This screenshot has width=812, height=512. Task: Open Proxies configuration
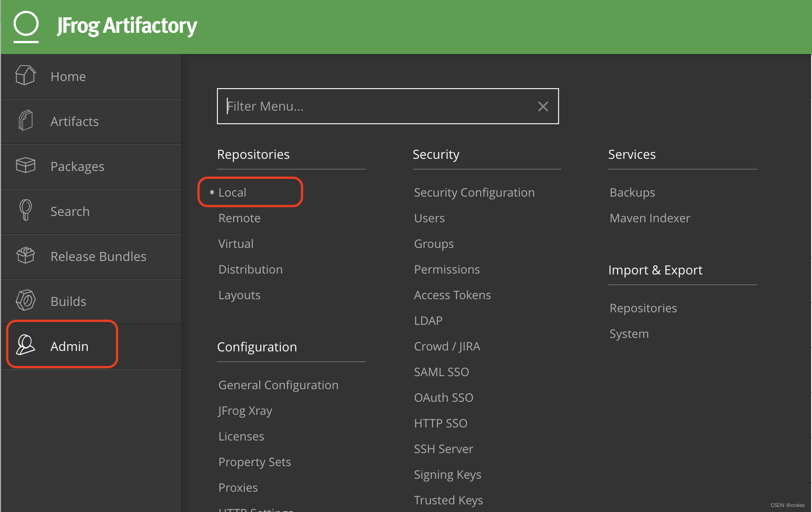click(238, 488)
